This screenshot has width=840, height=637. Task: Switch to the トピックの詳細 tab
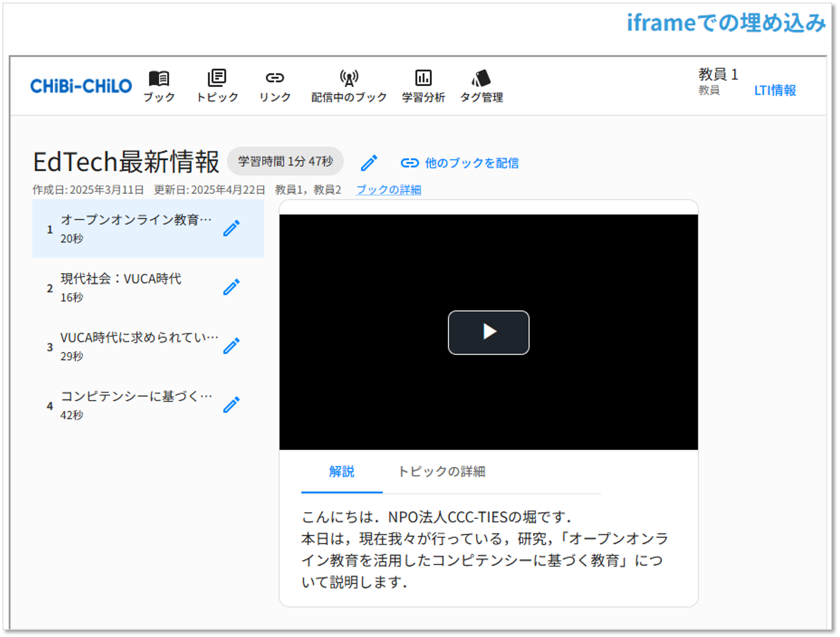[441, 471]
